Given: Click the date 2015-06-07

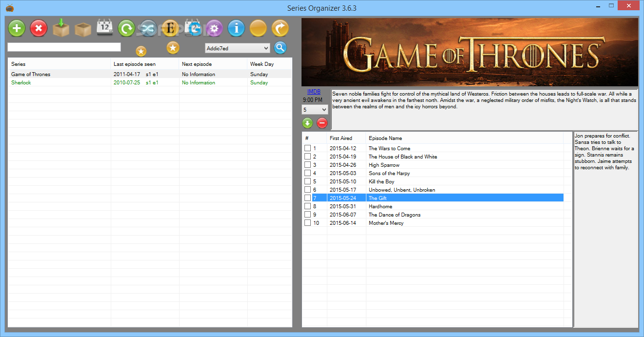Looking at the screenshot, I should [343, 215].
